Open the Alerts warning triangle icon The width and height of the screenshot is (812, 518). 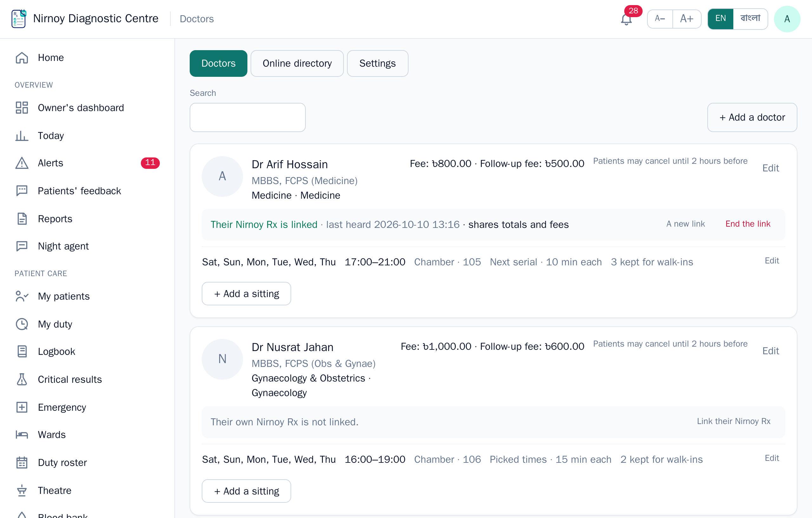coord(22,163)
